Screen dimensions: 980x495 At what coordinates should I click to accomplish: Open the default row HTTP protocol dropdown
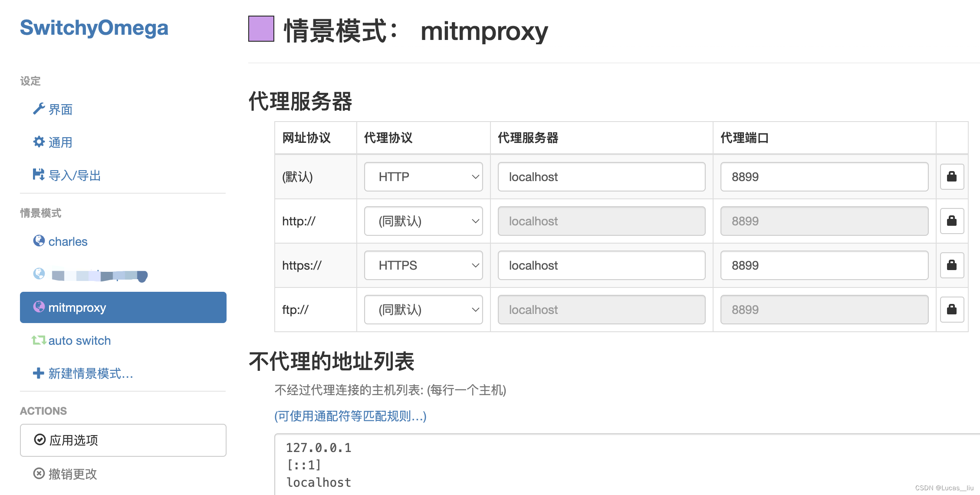(423, 177)
